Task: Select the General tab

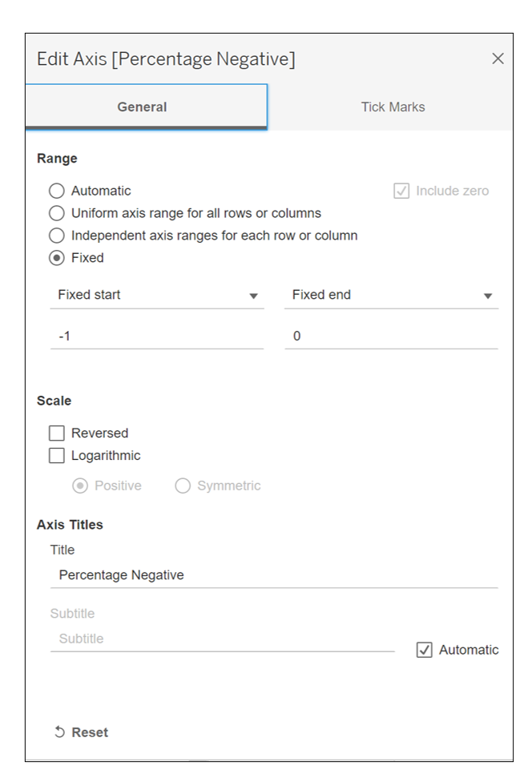Action: pyautogui.click(x=142, y=107)
